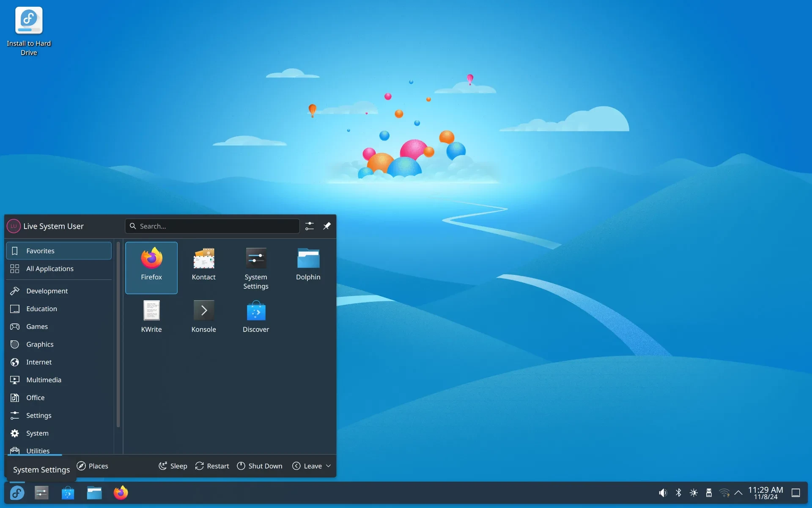Viewport: 812px width, 508px height.
Task: Show hidden system tray icons arrow
Action: [x=738, y=493]
